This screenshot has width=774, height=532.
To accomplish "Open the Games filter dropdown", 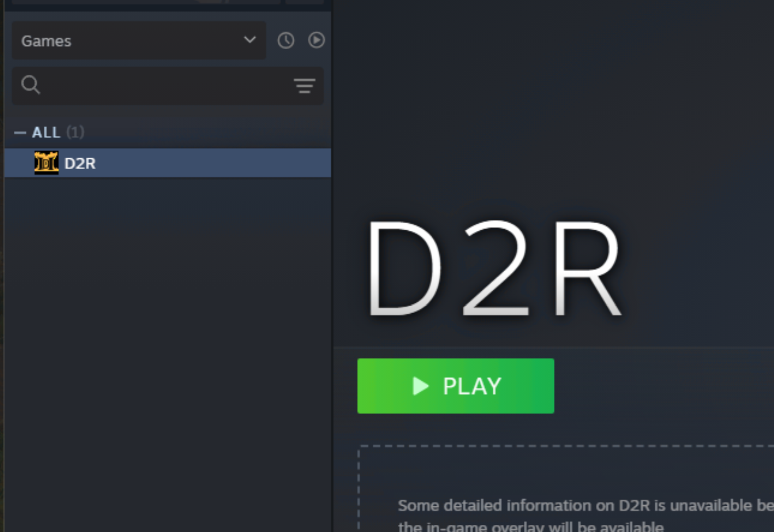I will click(139, 41).
